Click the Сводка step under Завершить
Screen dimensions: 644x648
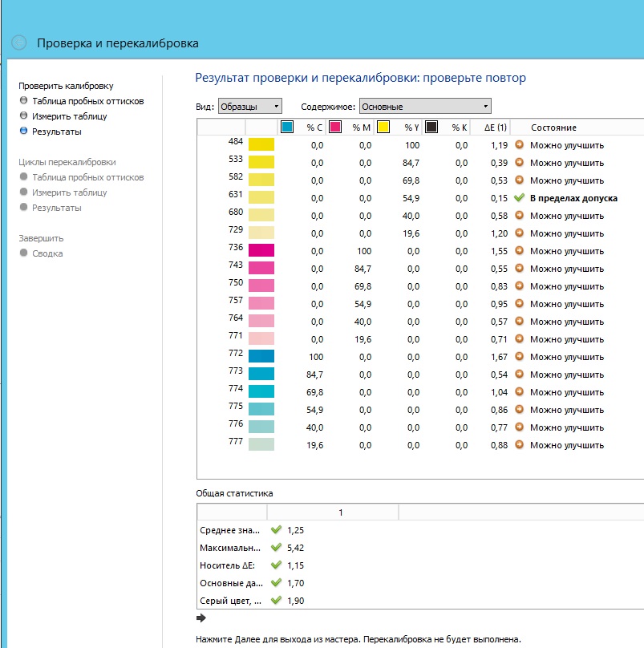click(x=47, y=253)
